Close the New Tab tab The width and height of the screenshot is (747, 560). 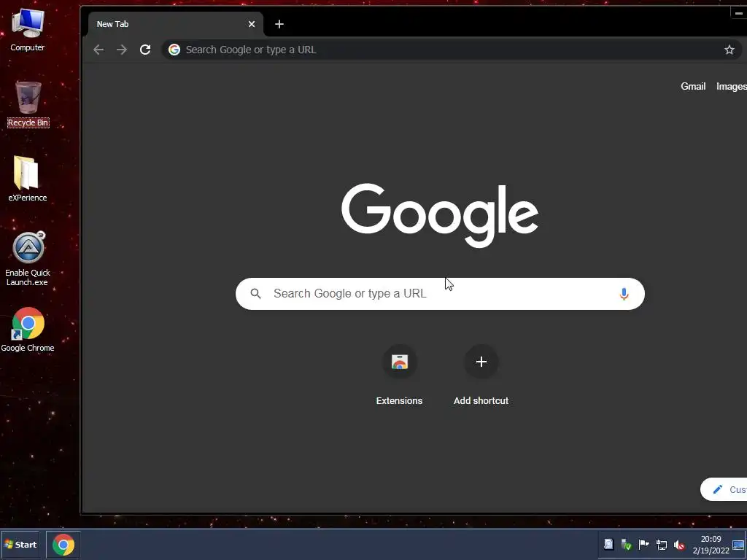pyautogui.click(x=252, y=24)
